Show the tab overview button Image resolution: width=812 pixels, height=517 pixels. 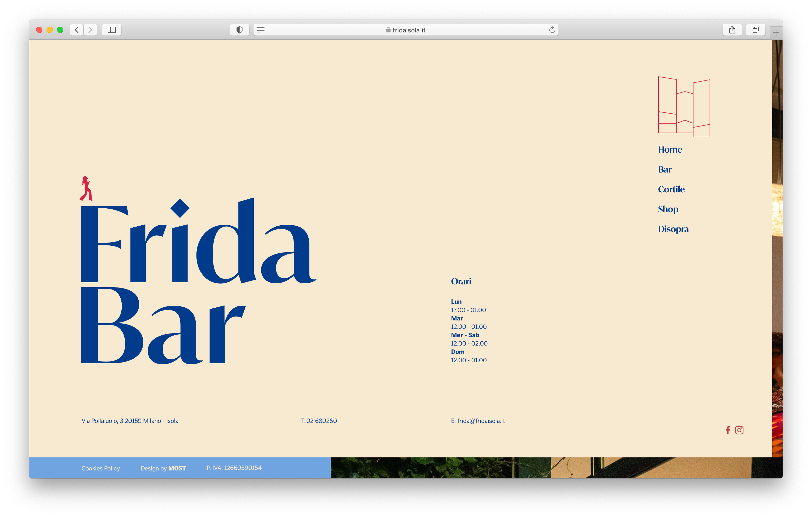click(755, 30)
